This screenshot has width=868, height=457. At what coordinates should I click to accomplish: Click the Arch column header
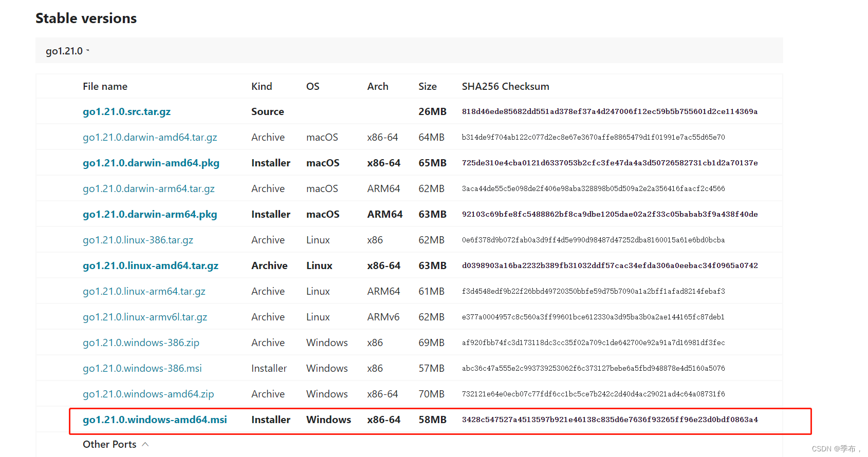coord(378,86)
